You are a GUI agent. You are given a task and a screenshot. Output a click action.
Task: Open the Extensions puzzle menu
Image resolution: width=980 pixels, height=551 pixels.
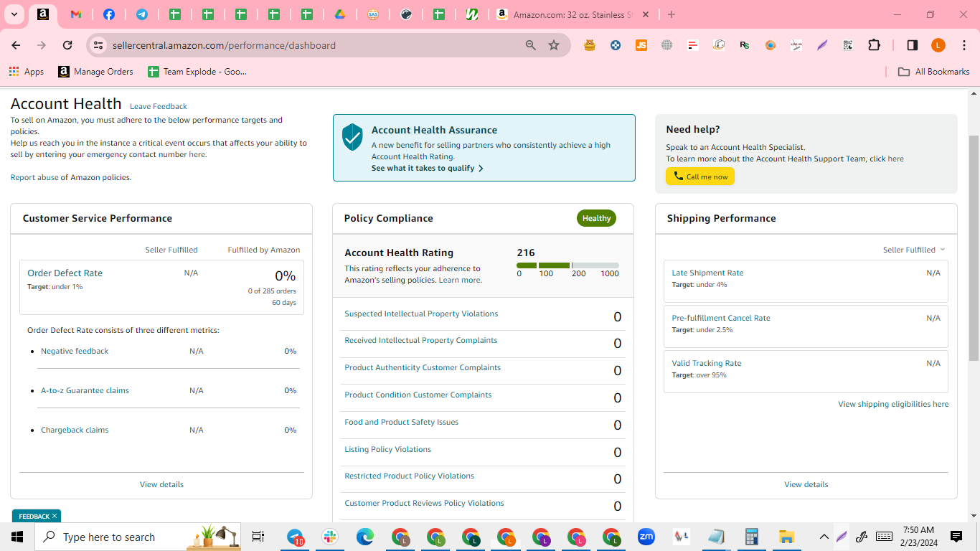click(874, 45)
